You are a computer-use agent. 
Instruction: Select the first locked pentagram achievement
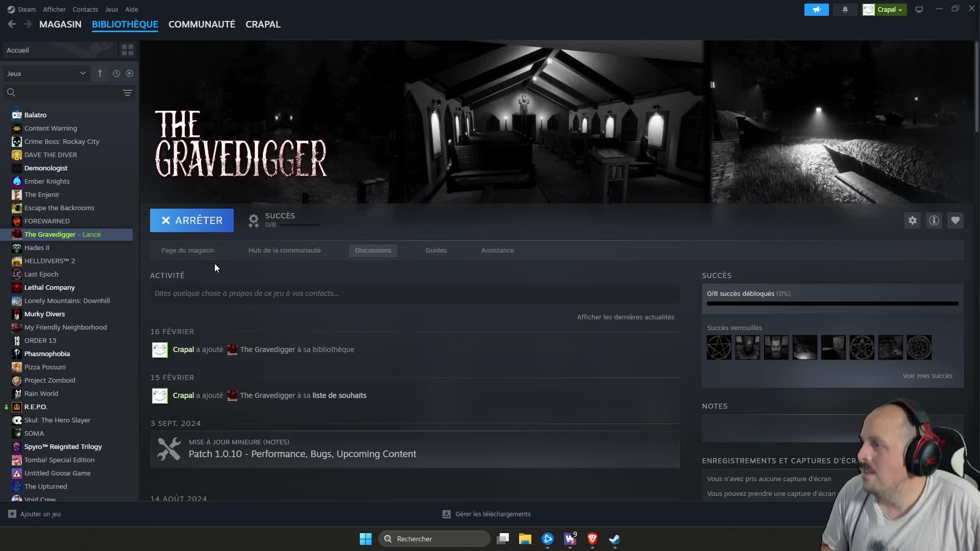pyautogui.click(x=719, y=347)
